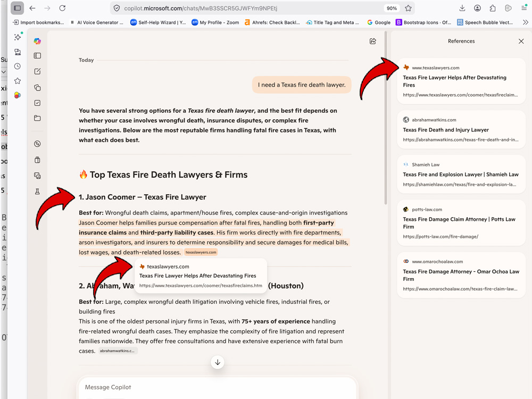The image size is (532, 399).
Task: Open the Google bookmark
Action: click(379, 22)
